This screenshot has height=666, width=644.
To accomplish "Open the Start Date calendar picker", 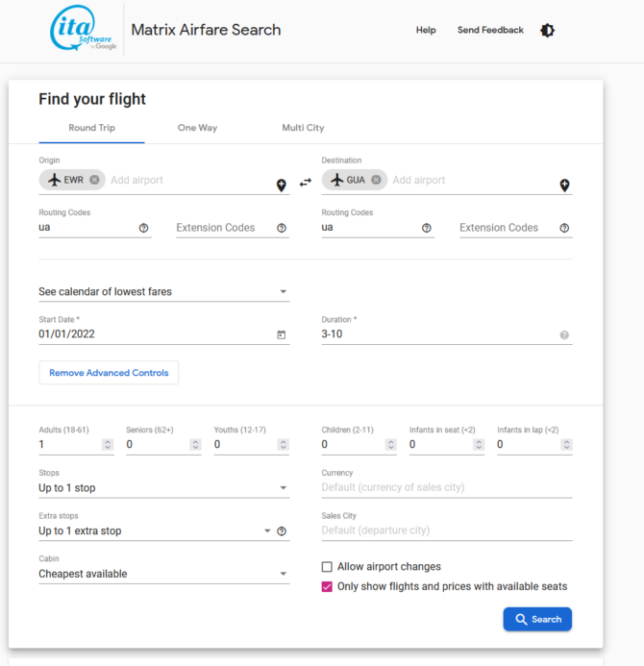I will coord(282,334).
